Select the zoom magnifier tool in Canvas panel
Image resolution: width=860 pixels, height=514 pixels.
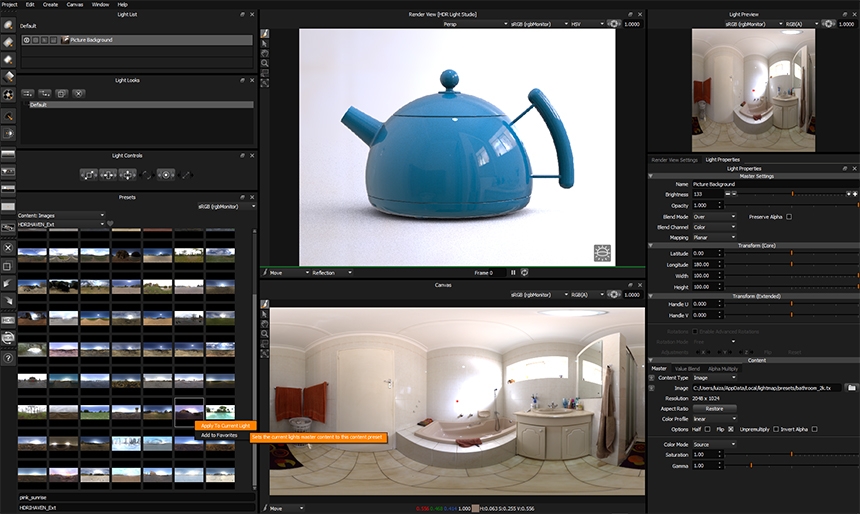(265, 334)
